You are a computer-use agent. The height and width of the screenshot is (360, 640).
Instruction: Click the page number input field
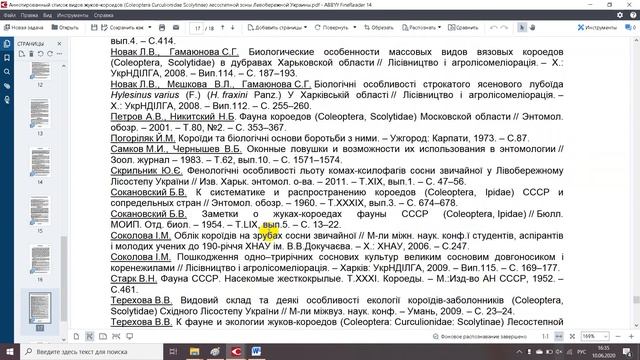197,28
